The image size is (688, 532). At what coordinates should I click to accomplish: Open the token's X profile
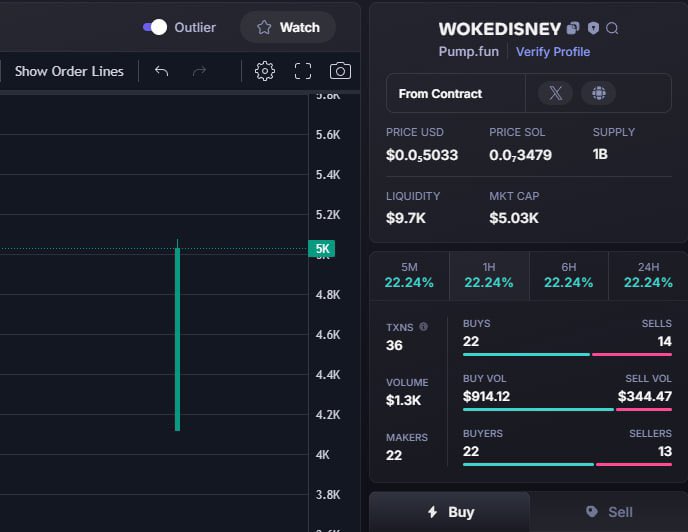point(555,93)
